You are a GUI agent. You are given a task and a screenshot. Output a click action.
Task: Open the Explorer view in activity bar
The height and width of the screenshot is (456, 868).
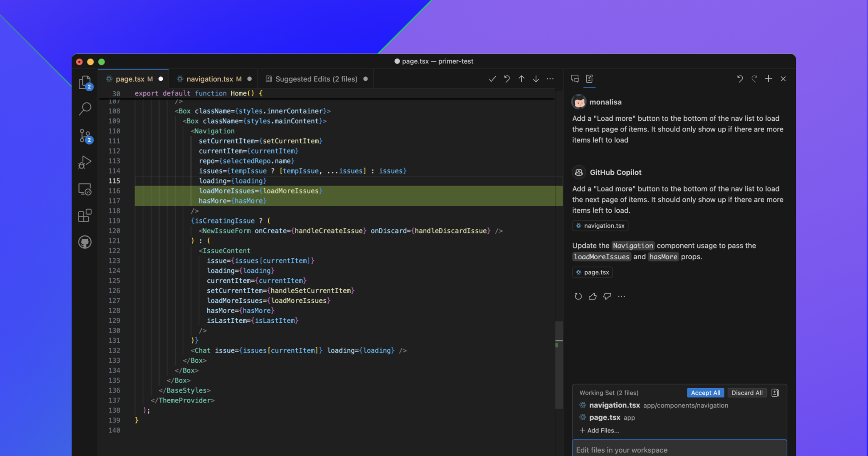pyautogui.click(x=85, y=82)
